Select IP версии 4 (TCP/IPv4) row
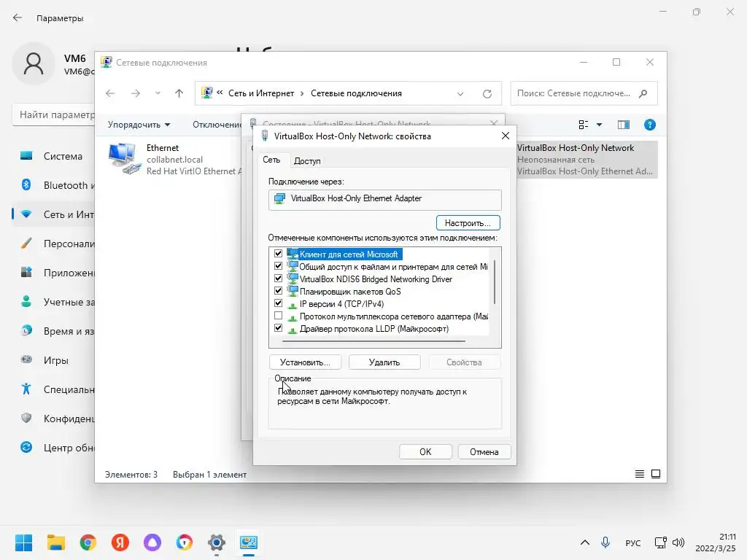The width and height of the screenshot is (747, 560). pyautogui.click(x=341, y=304)
